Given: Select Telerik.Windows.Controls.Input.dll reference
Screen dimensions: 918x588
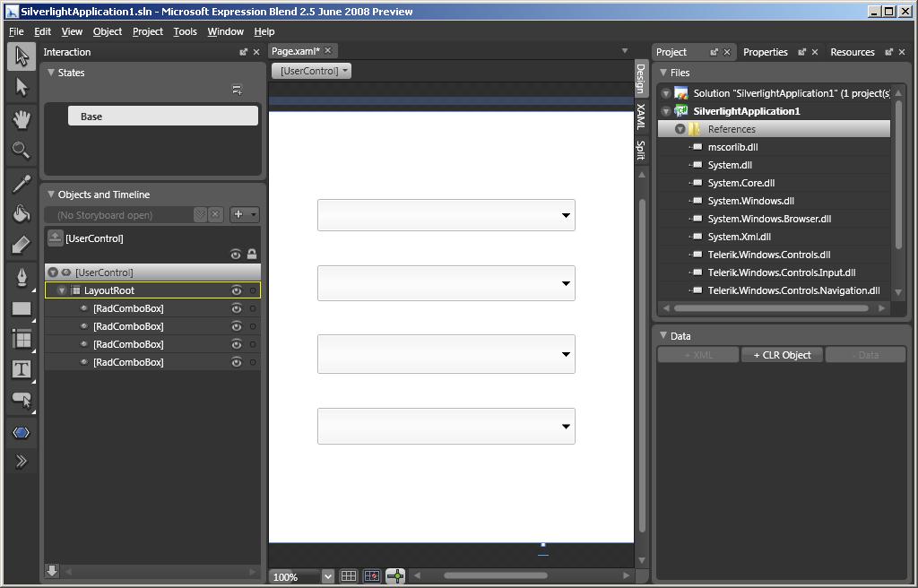Looking at the screenshot, I should point(781,272).
